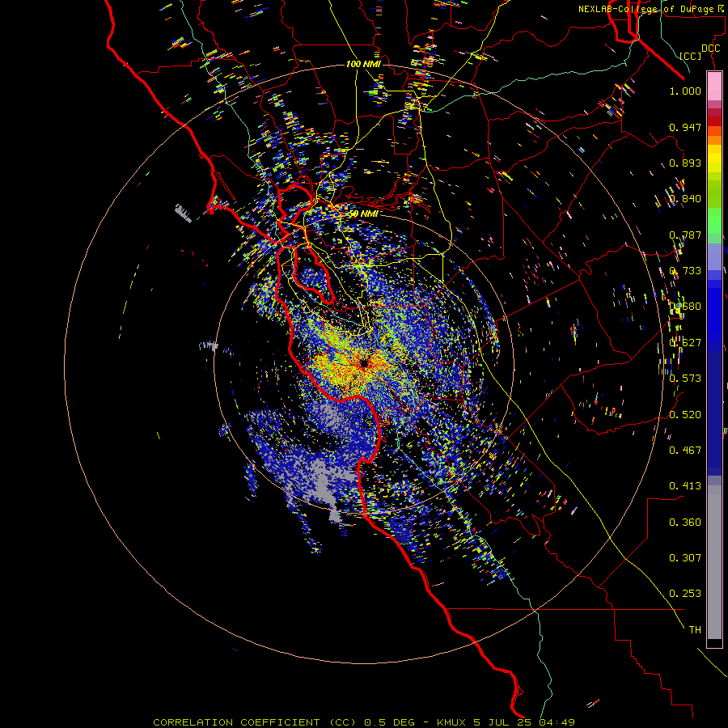The image size is (728, 728).
Task: Click the [CC] product label
Action: coord(691,56)
